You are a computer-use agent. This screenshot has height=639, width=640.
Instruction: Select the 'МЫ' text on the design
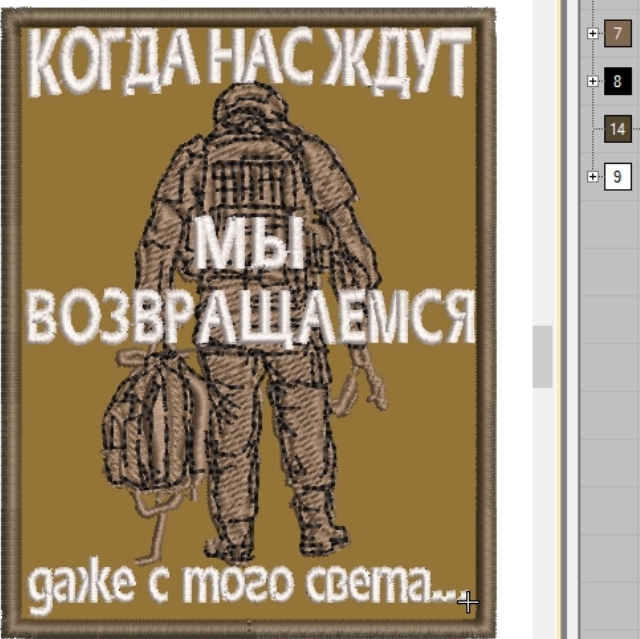[x=248, y=244]
